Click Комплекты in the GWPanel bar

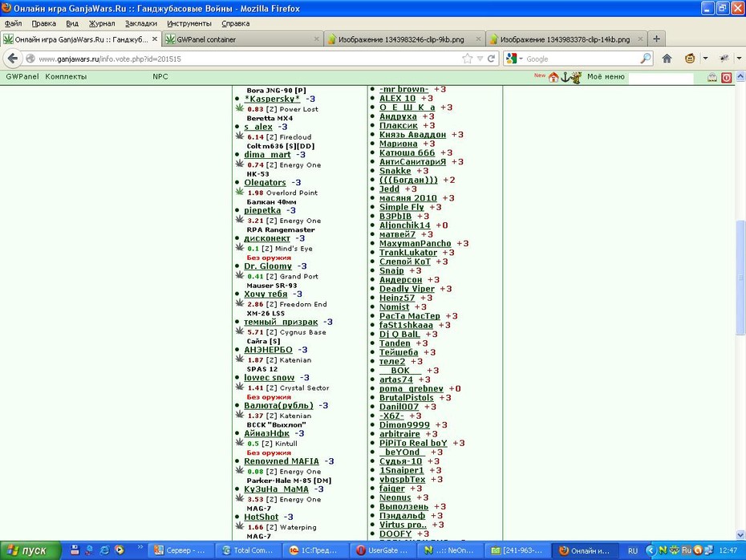[66, 76]
